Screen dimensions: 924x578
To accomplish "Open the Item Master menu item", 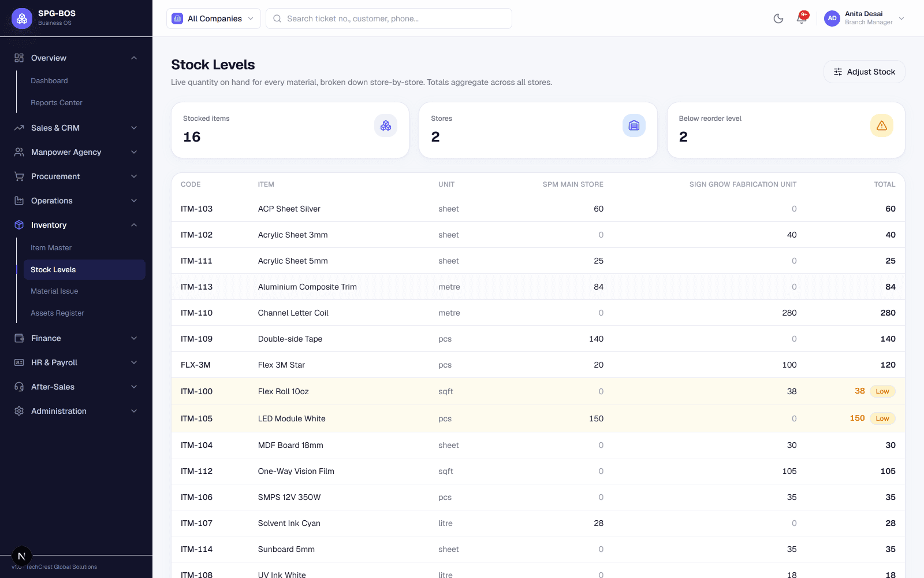I will click(84, 248).
